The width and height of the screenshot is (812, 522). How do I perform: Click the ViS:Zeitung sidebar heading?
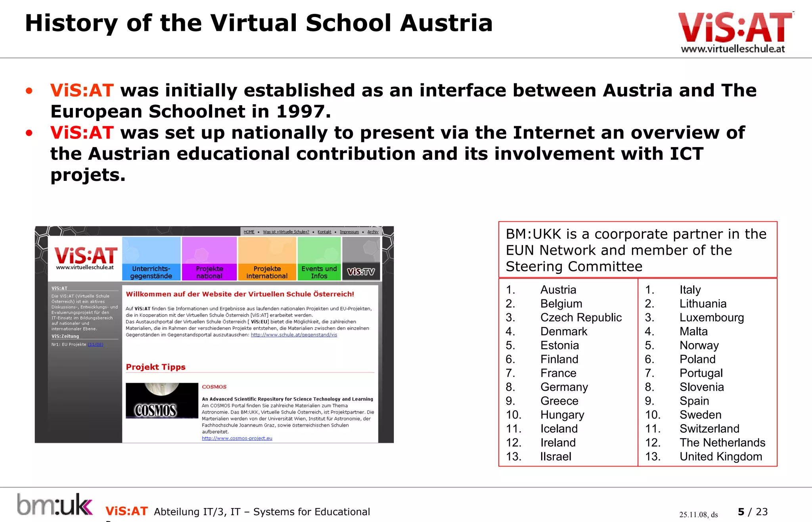click(65, 336)
